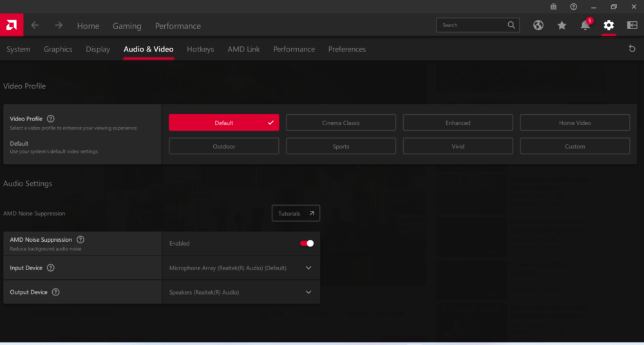Open the Tutorials button
644x345 pixels.
(296, 213)
